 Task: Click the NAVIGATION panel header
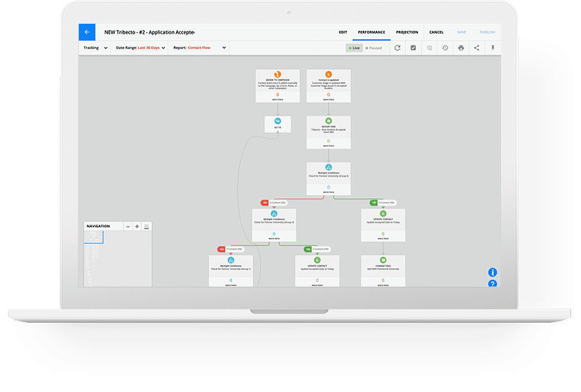[98, 226]
